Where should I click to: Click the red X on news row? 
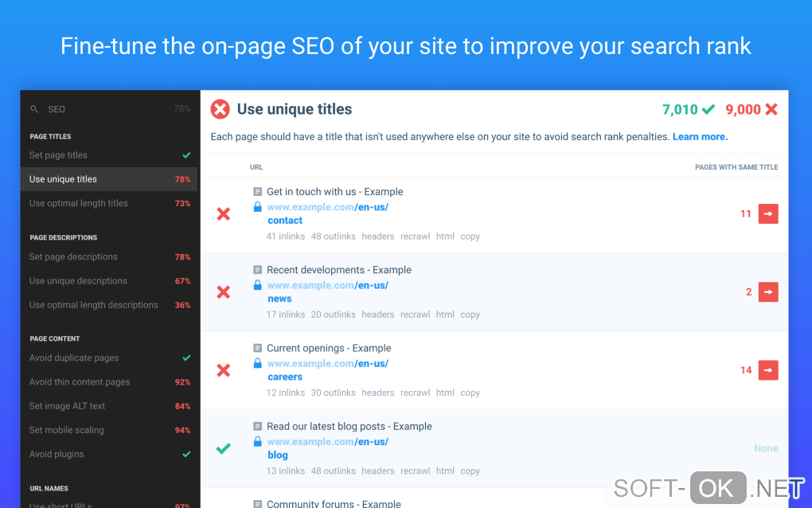pos(223,292)
